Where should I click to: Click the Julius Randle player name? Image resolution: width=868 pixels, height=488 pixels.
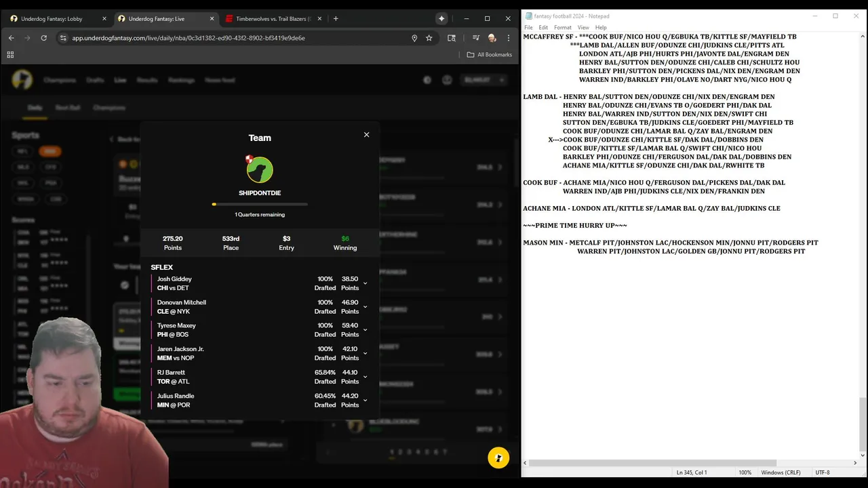click(176, 396)
